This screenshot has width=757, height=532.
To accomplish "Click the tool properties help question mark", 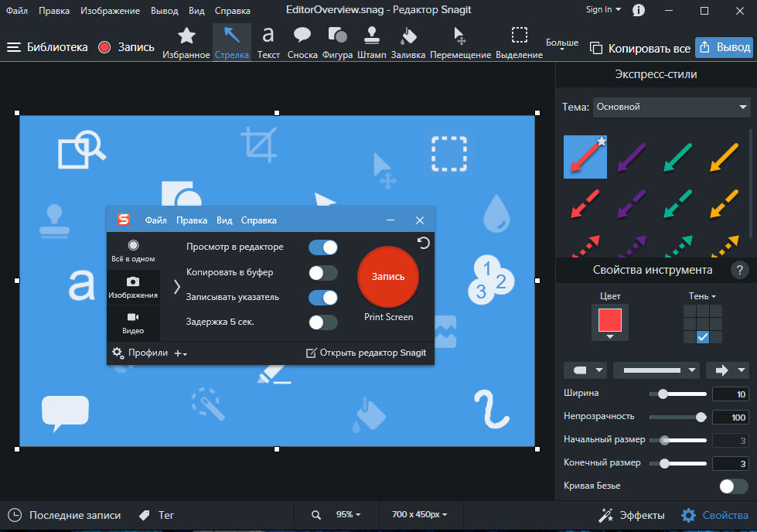I will [739, 270].
